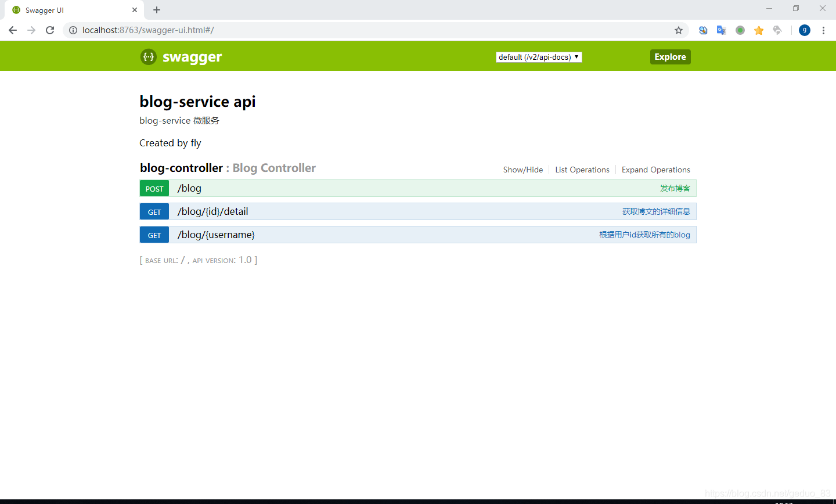Click the blog-controller heading link
The image size is (836, 504).
coord(181,168)
